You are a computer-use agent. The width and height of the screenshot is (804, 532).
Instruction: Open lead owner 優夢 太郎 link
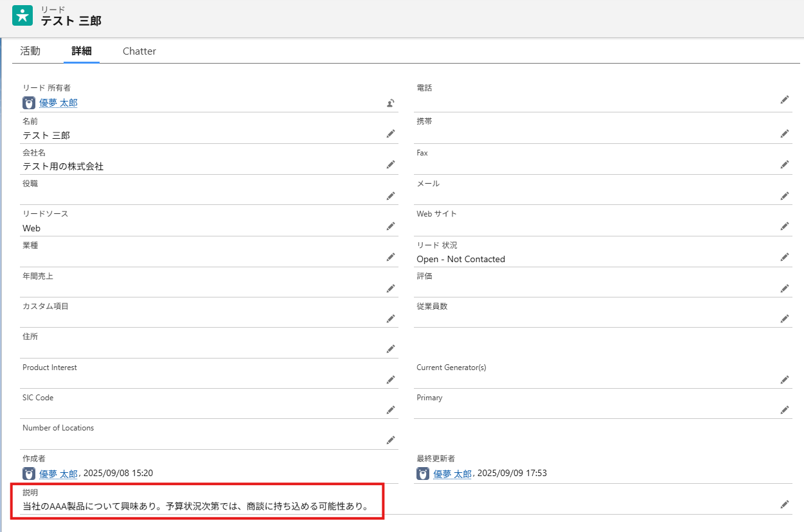58,103
